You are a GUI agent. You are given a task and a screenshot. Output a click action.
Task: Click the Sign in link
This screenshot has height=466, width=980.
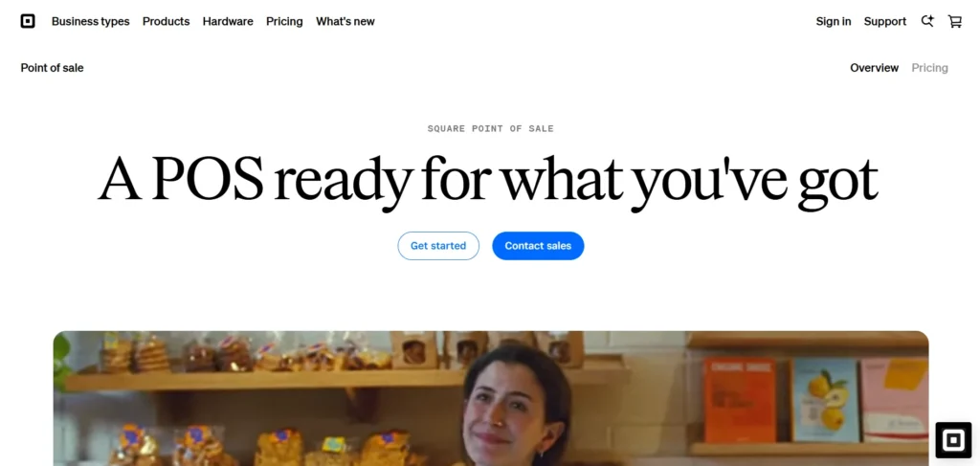pos(834,21)
